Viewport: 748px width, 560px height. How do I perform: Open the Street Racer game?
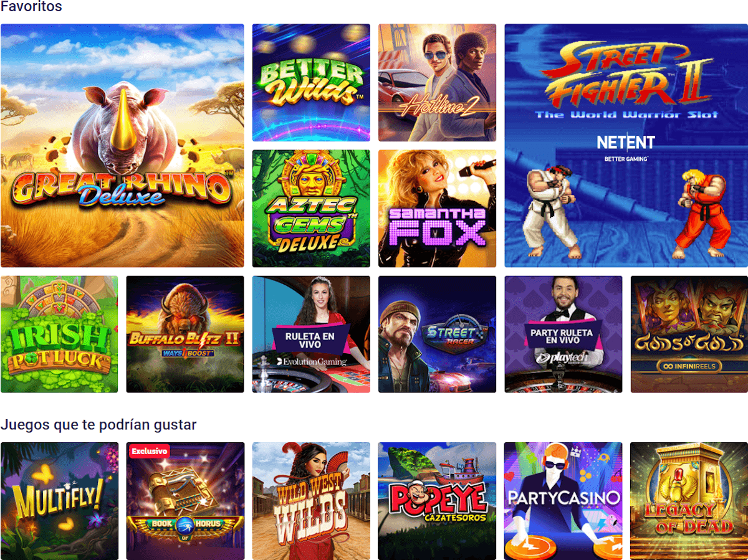pyautogui.click(x=437, y=335)
